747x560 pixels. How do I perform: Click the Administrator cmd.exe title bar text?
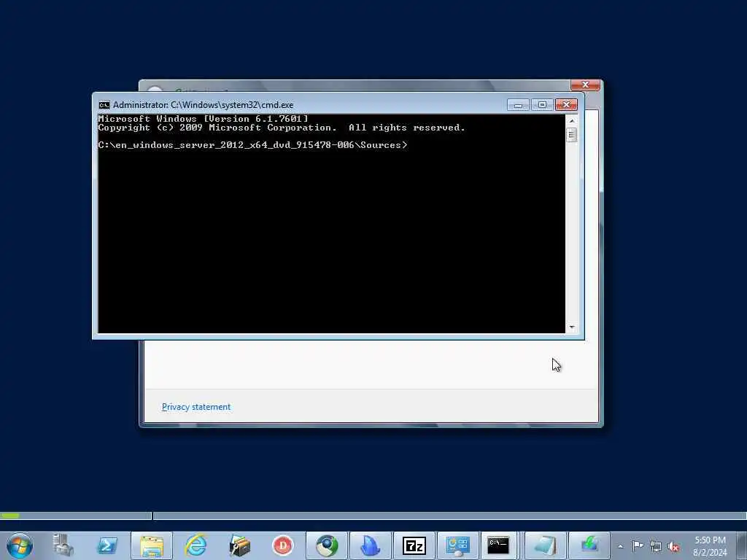point(203,105)
